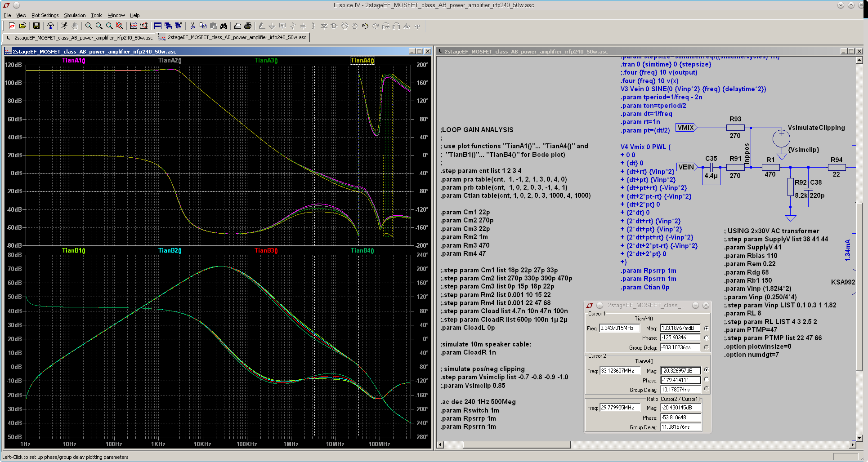This screenshot has height=462, width=868.
Task: Click Ratio Freq field showing 29.779905MHz
Action: 620,408
